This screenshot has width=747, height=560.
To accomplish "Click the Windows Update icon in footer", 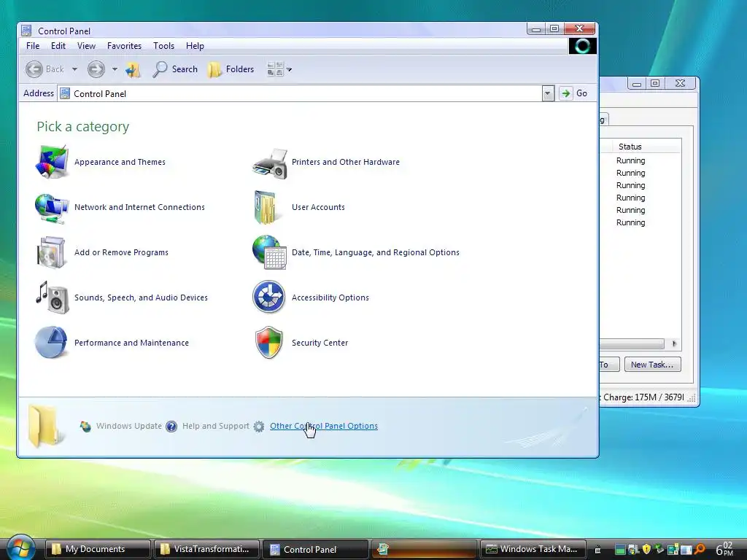I will tap(85, 426).
